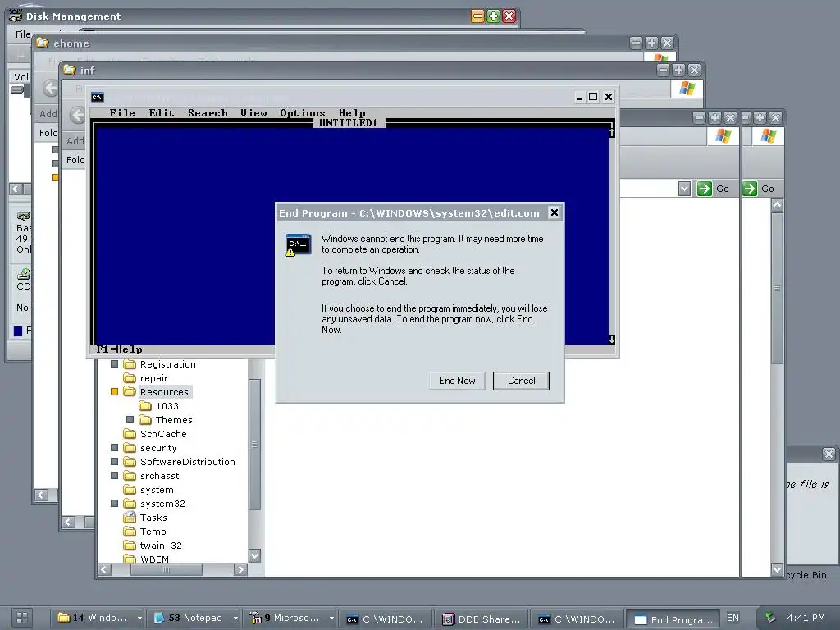Click the EN language indicator
This screenshot has height=630, width=840.
pos(733,618)
